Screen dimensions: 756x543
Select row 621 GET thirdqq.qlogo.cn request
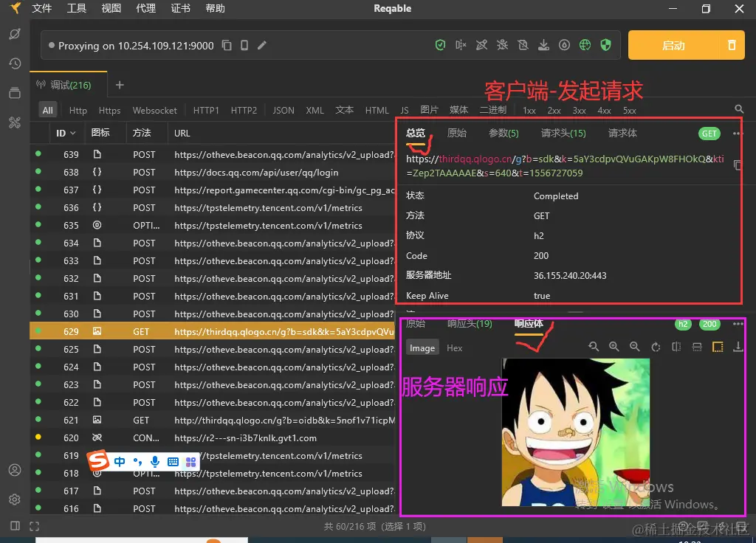tap(213, 420)
